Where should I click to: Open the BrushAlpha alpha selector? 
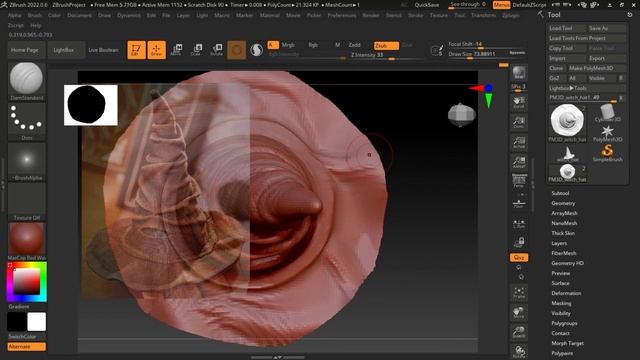pyautogui.click(x=27, y=161)
